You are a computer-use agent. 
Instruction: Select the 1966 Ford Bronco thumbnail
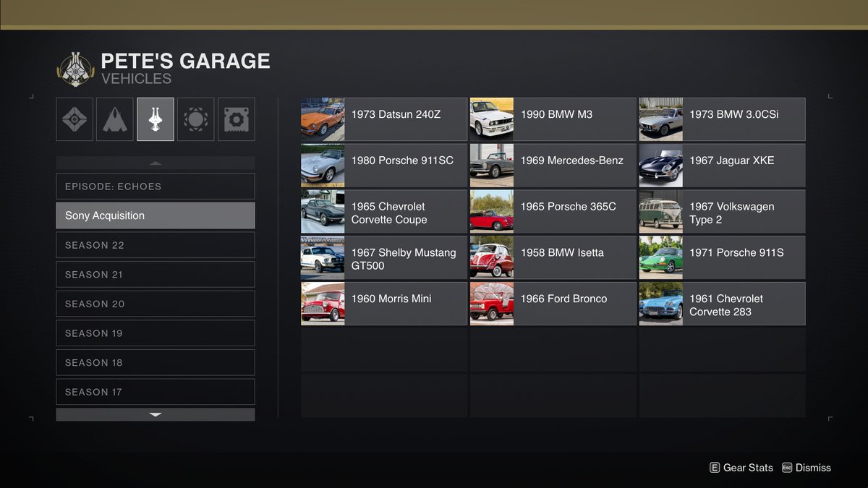coord(492,304)
